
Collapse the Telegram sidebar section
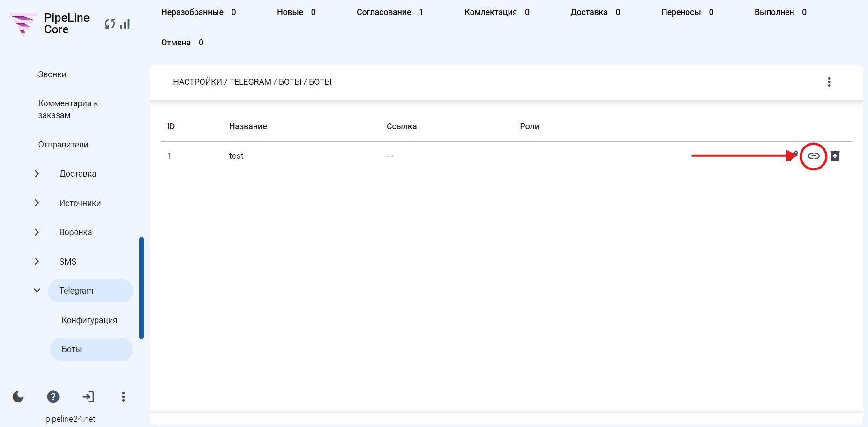click(x=37, y=291)
